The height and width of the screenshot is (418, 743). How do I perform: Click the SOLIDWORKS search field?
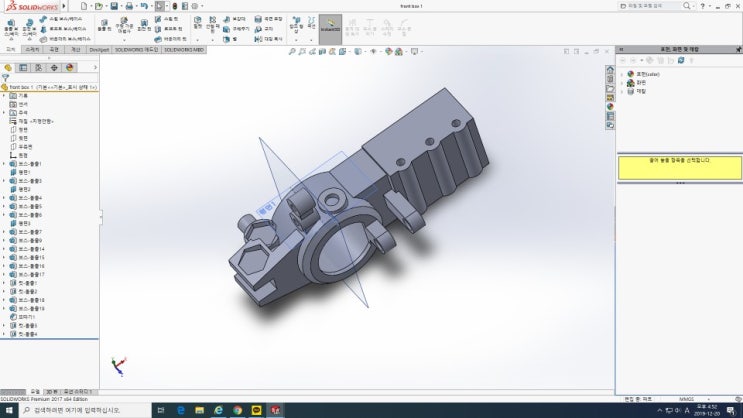tap(650, 6)
